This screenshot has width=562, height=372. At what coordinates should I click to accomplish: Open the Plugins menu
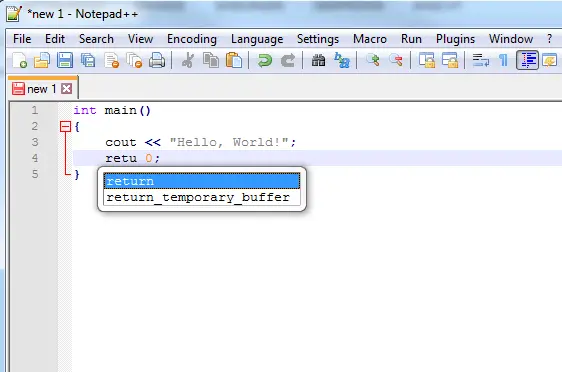coord(456,39)
